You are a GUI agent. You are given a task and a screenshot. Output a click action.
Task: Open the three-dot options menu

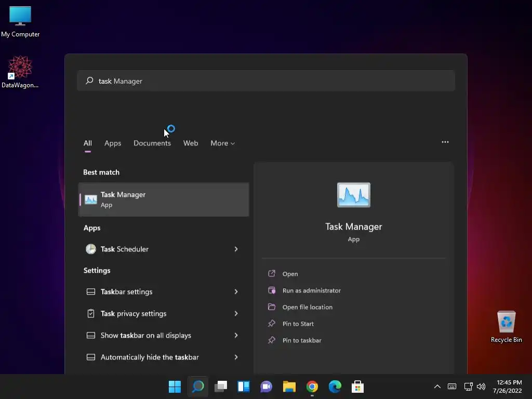point(445,142)
